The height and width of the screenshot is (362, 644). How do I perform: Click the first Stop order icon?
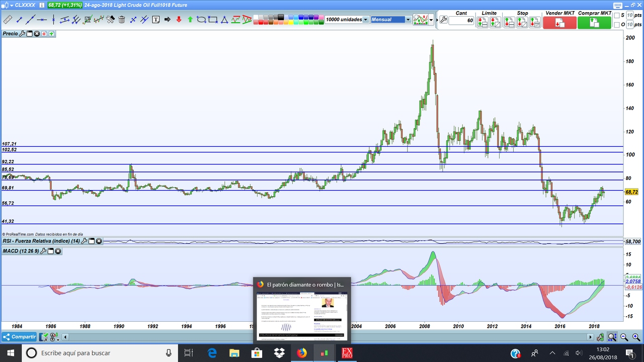pos(509,23)
